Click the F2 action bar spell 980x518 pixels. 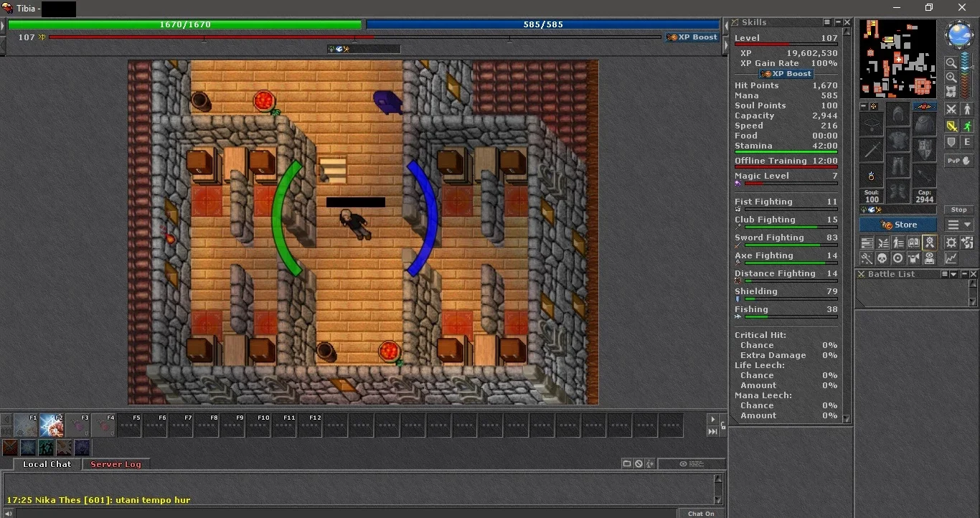point(52,425)
